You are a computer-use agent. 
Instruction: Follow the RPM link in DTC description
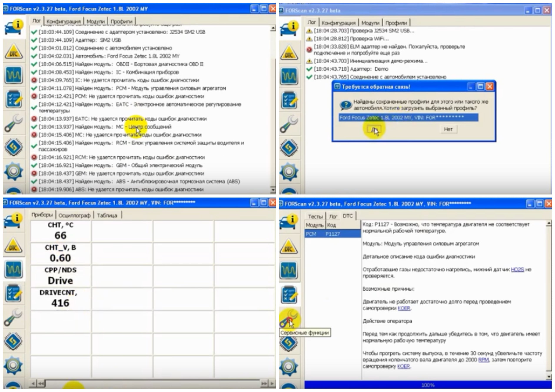(484, 360)
